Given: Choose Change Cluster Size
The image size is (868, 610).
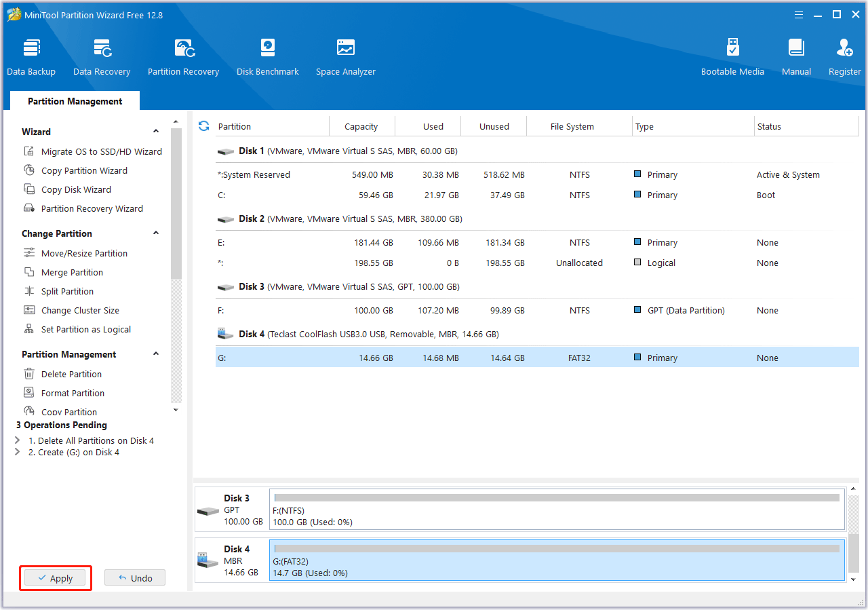Looking at the screenshot, I should point(72,310).
